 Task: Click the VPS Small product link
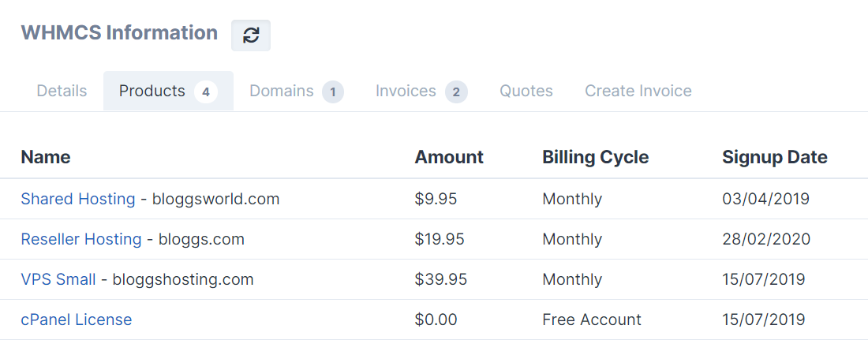[58, 279]
